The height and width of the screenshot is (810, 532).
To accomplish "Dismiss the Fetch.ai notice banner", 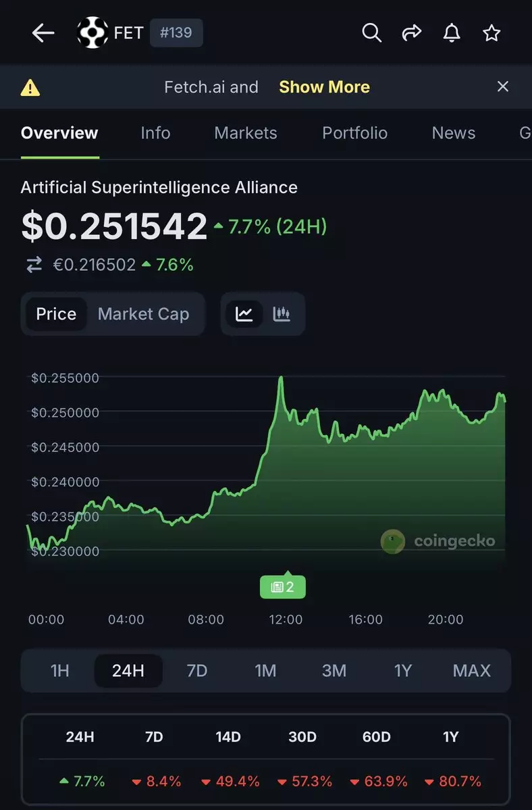I will tap(502, 86).
